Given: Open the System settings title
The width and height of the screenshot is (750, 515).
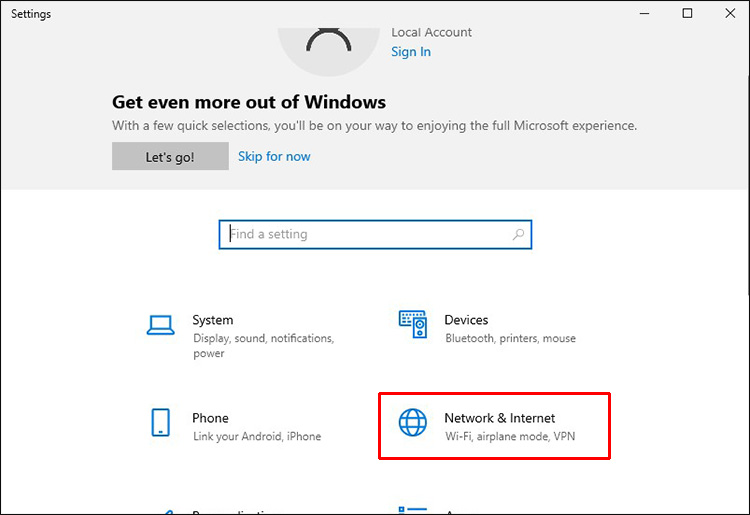Looking at the screenshot, I should [213, 320].
